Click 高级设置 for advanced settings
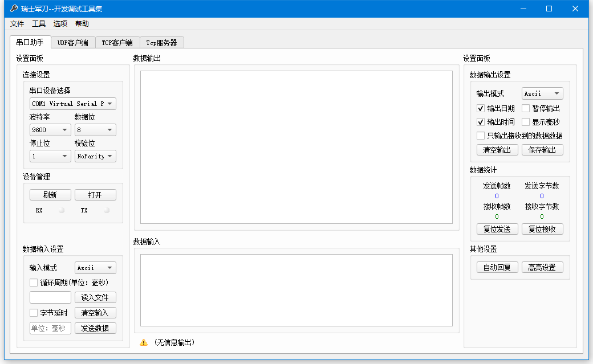Screen dimensions: 593x364 pos(542,267)
